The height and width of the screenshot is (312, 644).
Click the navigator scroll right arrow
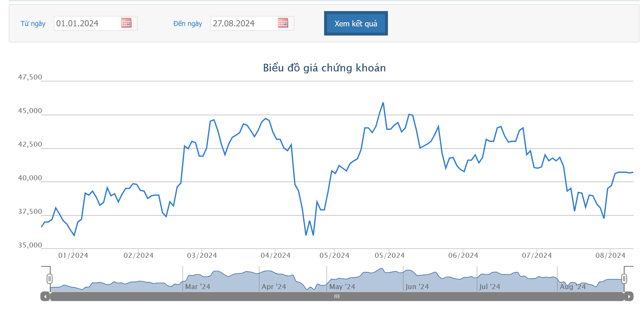pyautogui.click(x=629, y=296)
